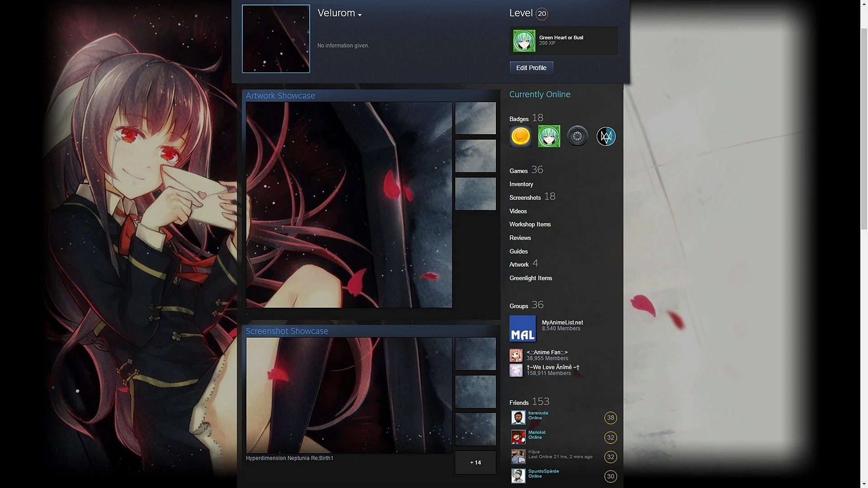Click the Anime Fan group avatar icon

[x=516, y=355]
